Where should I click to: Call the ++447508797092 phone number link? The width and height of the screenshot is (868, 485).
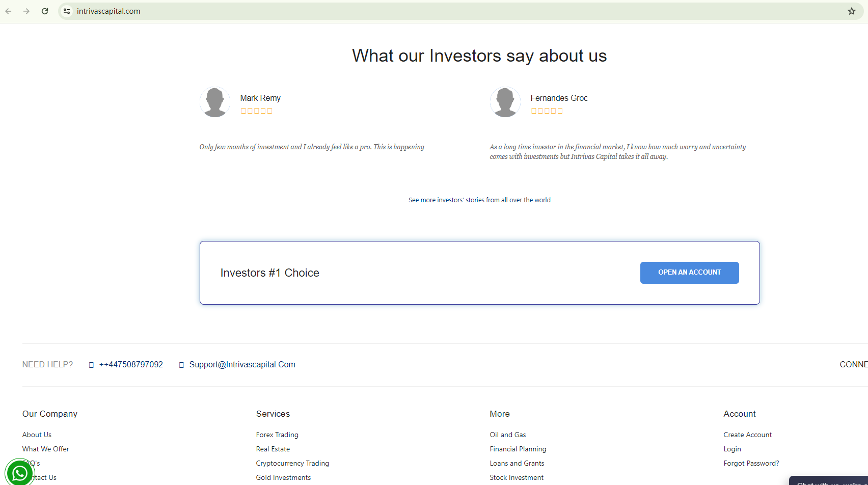coord(131,365)
